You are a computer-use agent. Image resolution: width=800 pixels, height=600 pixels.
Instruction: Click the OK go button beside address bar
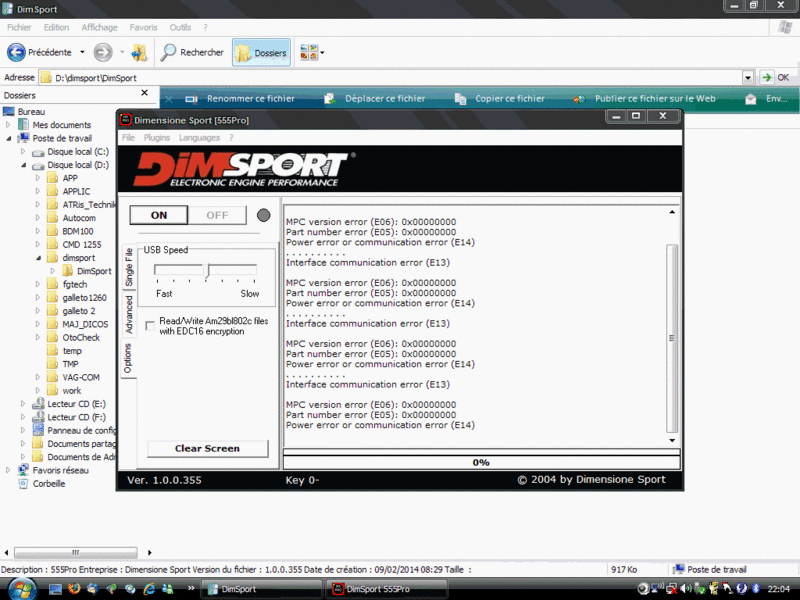(x=775, y=78)
